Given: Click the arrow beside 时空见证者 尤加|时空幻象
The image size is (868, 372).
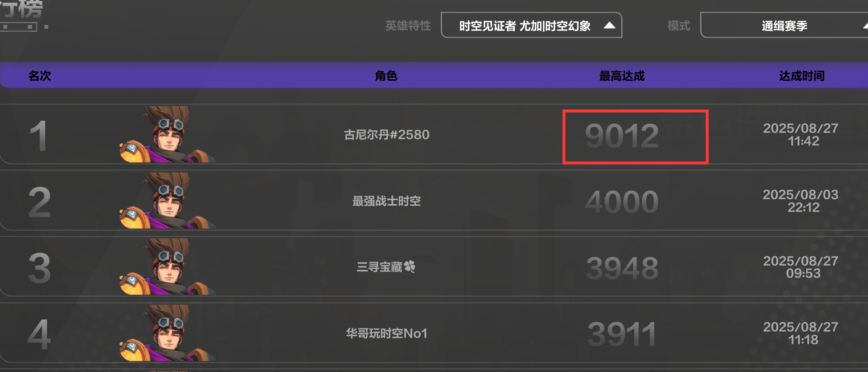Looking at the screenshot, I should pos(609,25).
